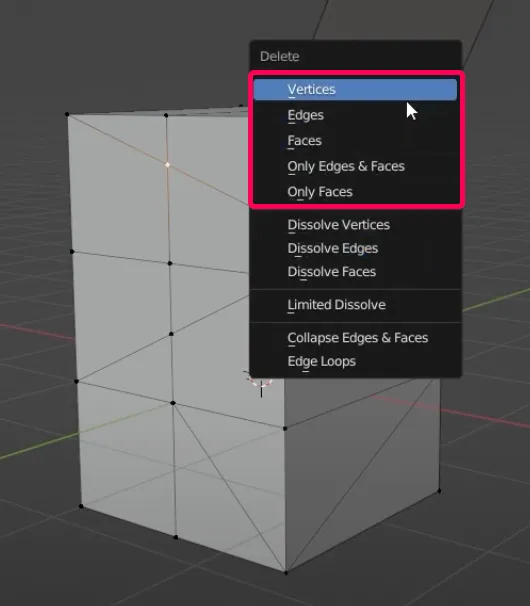Image resolution: width=530 pixels, height=606 pixels.
Task: Select Vertices in the Delete menu
Action: [355, 90]
